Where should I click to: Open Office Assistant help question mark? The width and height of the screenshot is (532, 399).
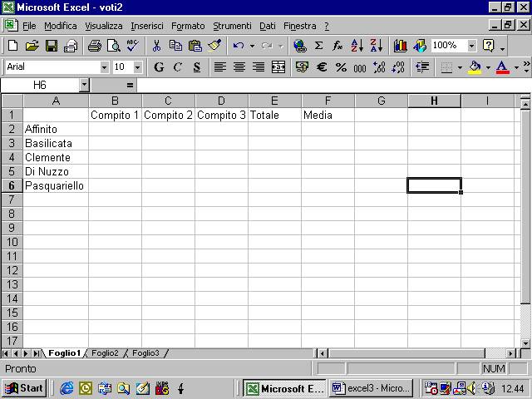pos(489,46)
